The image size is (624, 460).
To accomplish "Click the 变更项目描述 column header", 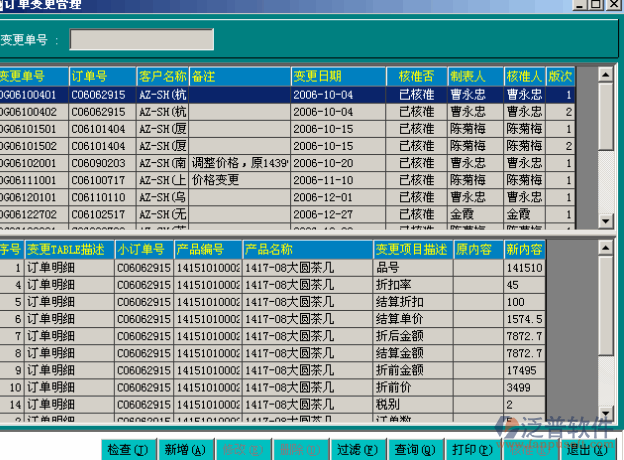I will (x=411, y=249).
